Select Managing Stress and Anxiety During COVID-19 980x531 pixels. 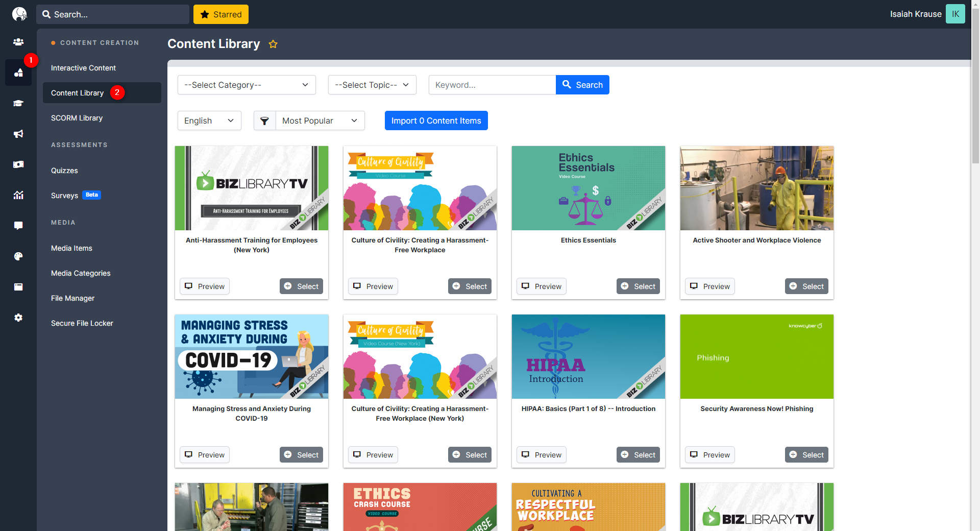click(x=301, y=455)
